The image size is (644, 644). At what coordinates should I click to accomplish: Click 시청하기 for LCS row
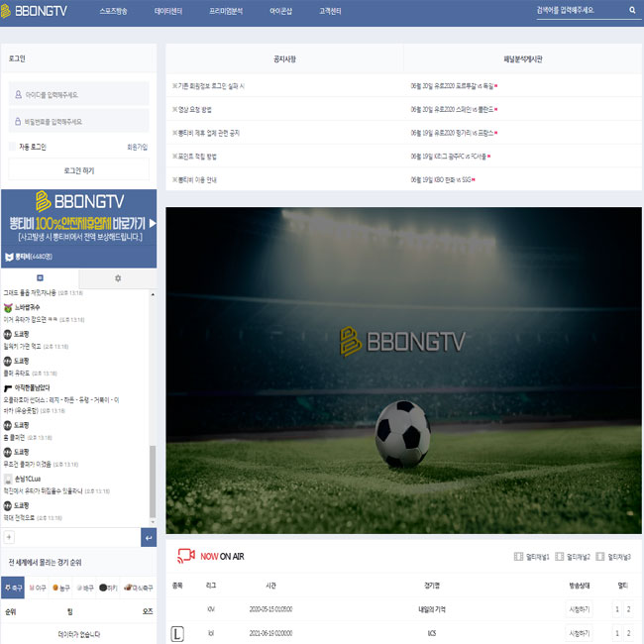pyautogui.click(x=580, y=633)
